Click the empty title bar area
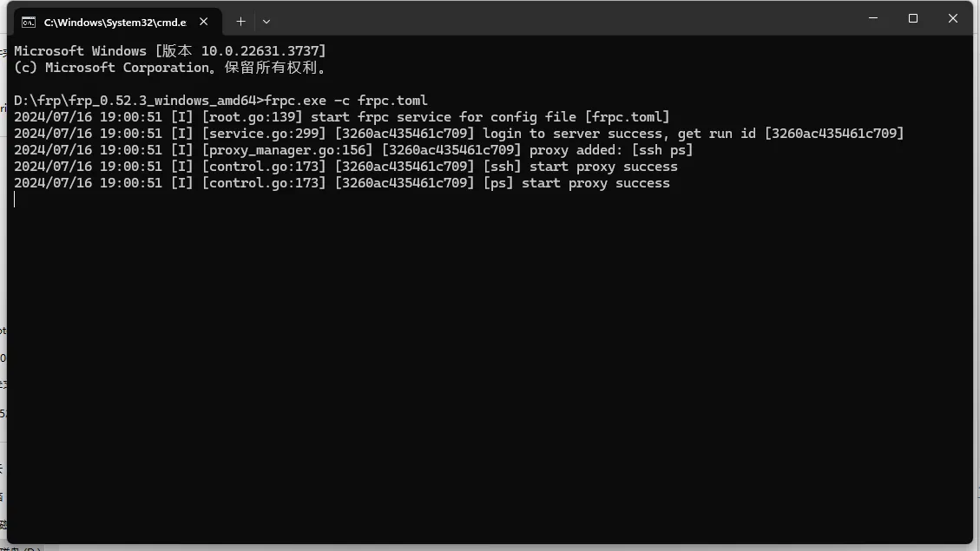Screen dimensions: 980x551 [562, 19]
